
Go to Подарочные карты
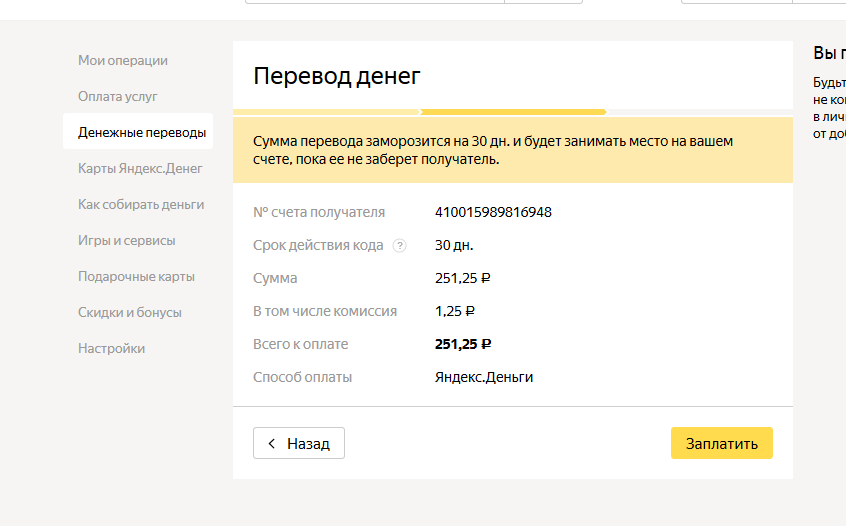pos(136,276)
